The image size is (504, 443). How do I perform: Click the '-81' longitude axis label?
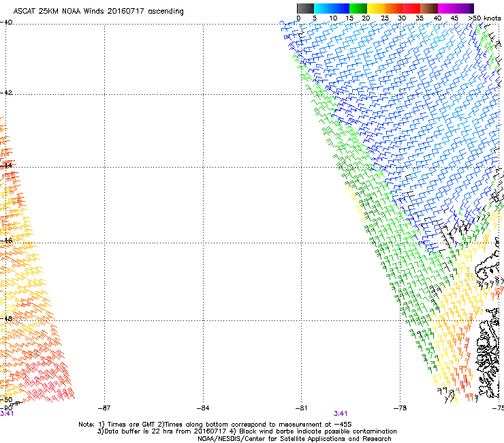tap(301, 408)
